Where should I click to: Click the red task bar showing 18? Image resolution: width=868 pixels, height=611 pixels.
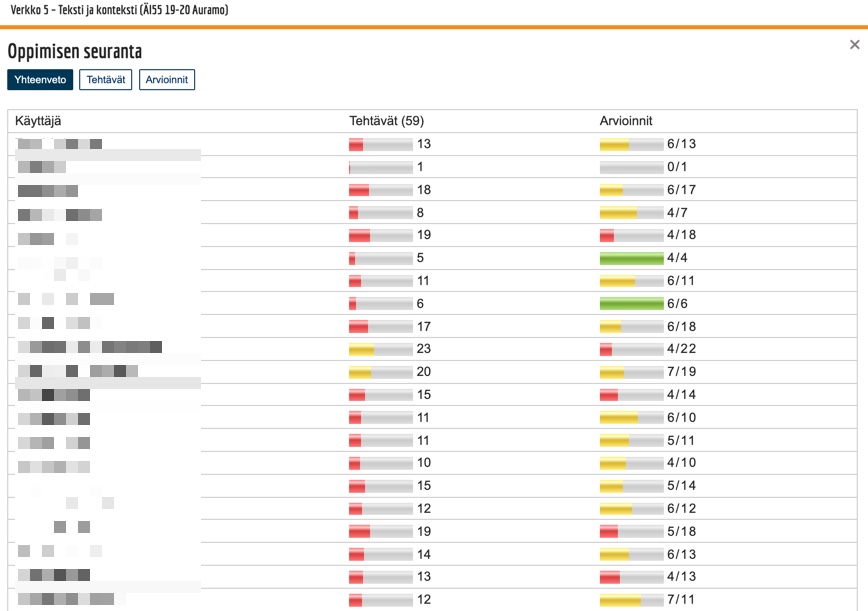[380, 190]
